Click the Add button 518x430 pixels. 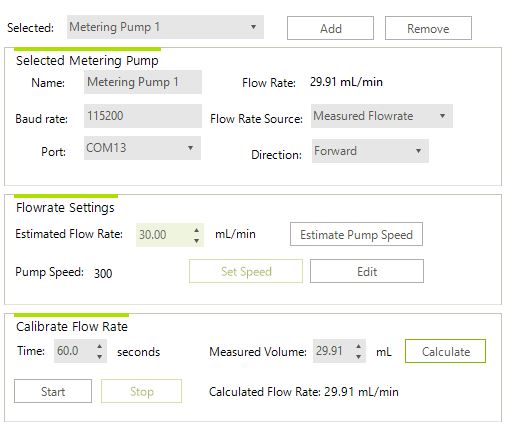click(330, 28)
